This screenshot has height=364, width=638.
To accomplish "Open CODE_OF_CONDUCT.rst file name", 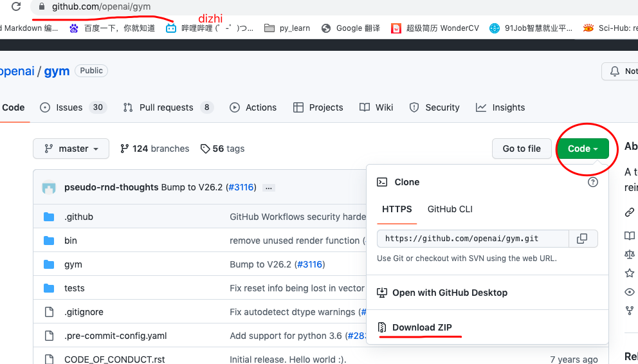I will pos(114,359).
